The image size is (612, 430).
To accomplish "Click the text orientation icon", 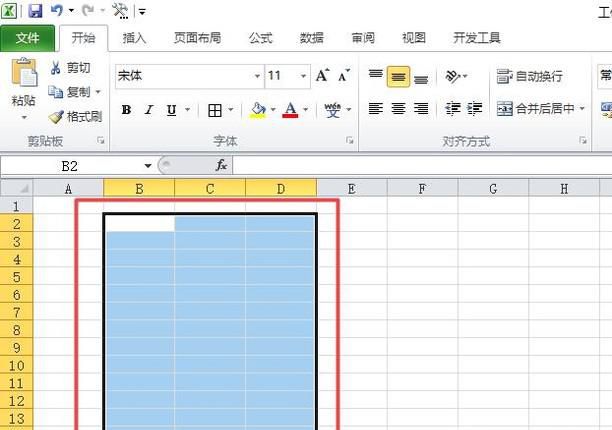I will pos(453,76).
